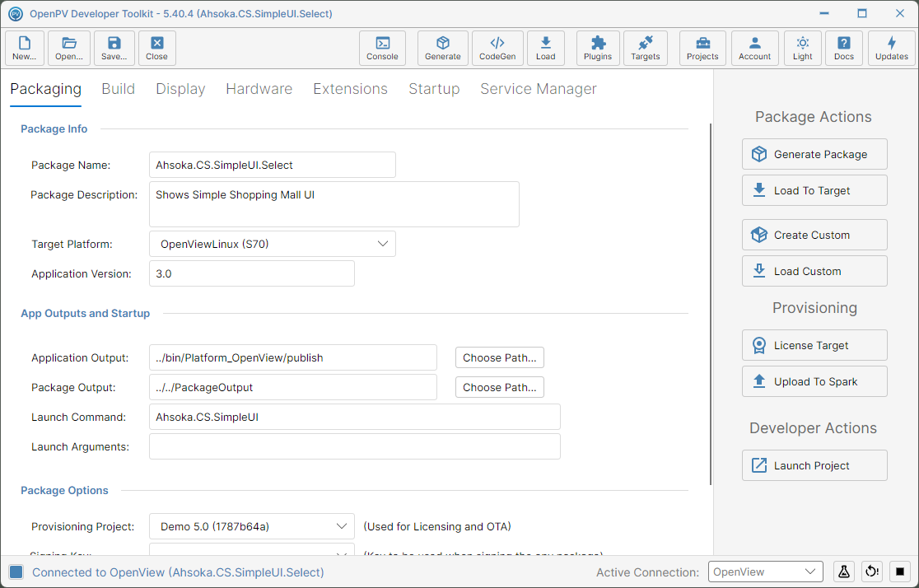This screenshot has height=588, width=919.
Task: Switch to the Packaging tab
Action: [46, 89]
